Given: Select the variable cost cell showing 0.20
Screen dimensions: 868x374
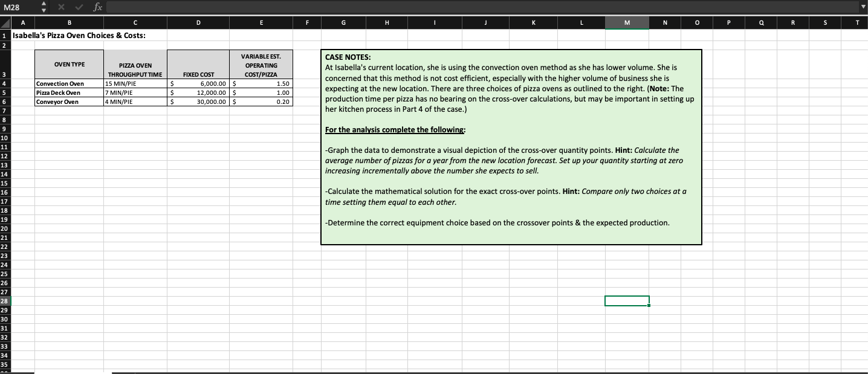Looking at the screenshot, I should pos(261,102).
